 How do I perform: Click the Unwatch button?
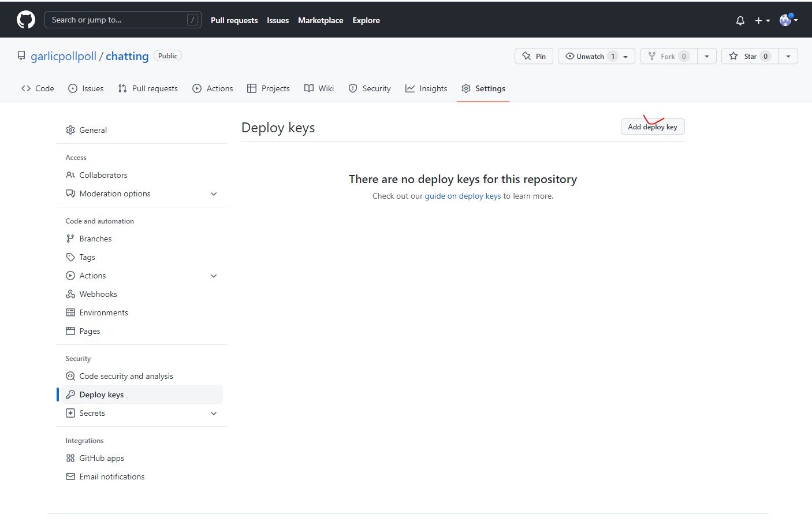[x=597, y=56]
